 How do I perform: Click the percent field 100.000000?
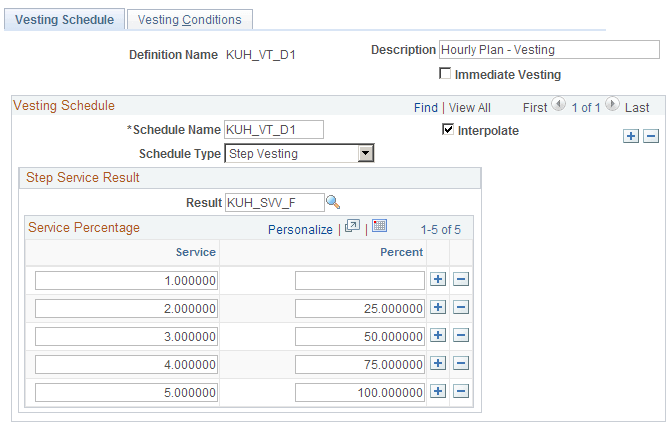coord(360,392)
